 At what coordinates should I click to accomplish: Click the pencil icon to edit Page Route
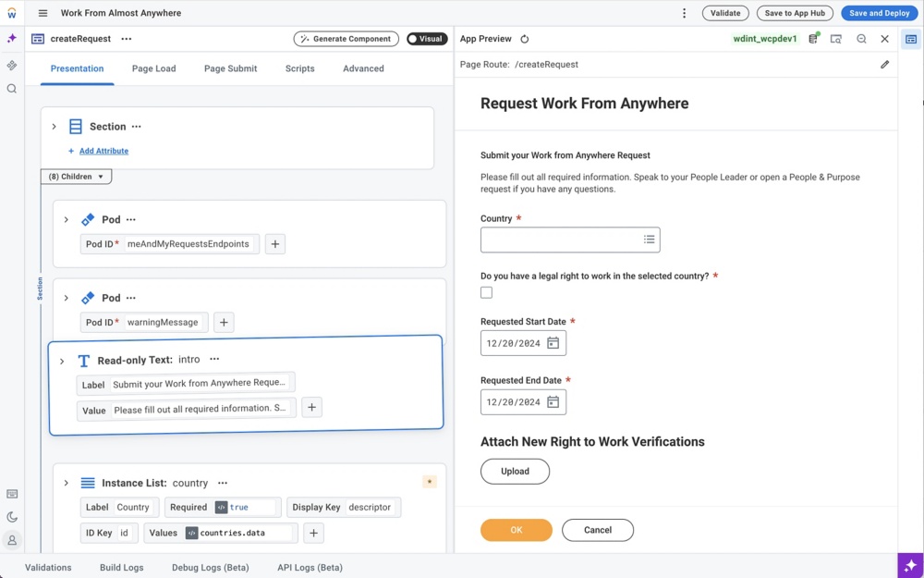(884, 65)
